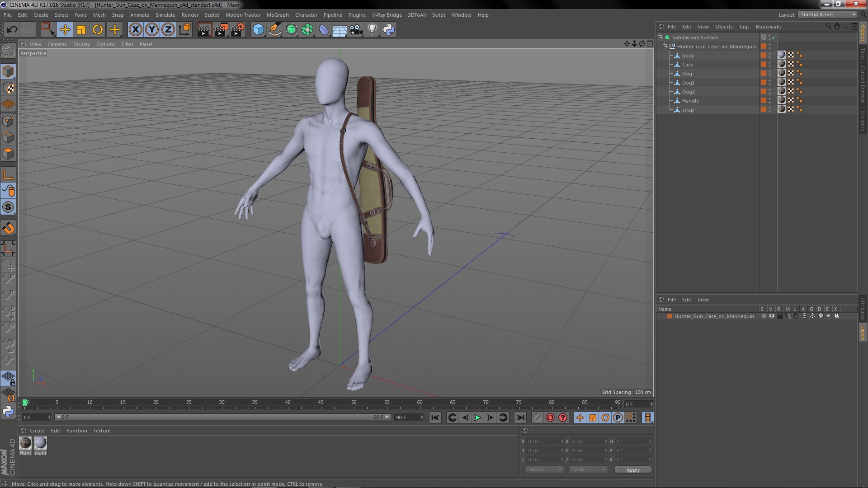Screen dimensions: 868x488
Task: Select the mannequin material thumbnail
Action: [x=41, y=443]
